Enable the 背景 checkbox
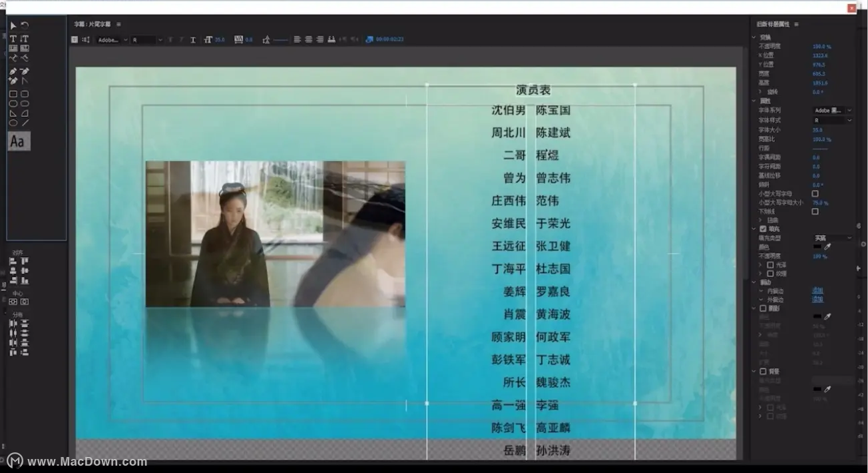Screen dimensions: 868x473 pos(763,371)
